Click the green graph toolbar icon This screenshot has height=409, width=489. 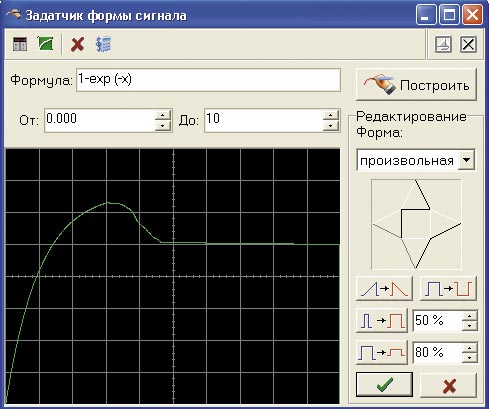tap(46, 44)
